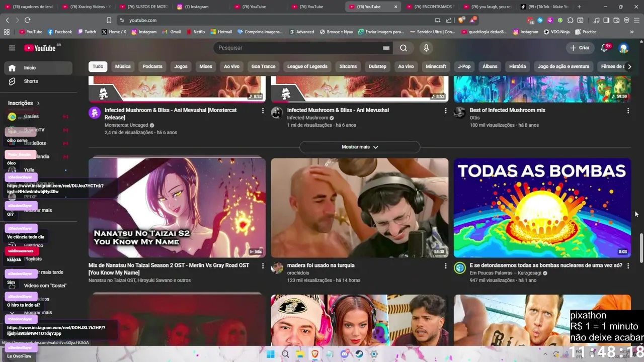Open options for Nanatsu No Taizai mix

tap(263, 265)
